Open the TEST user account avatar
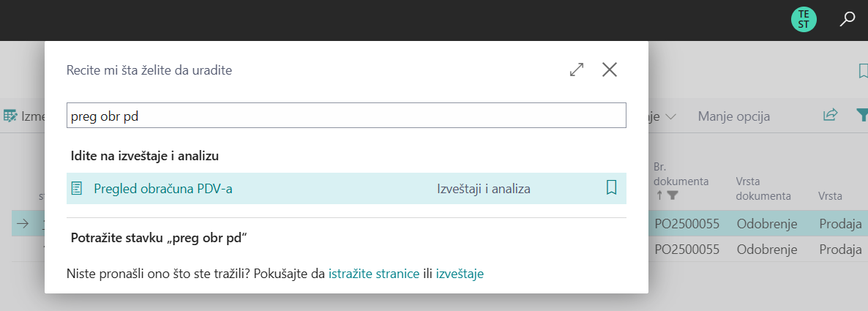Screen dimensions: 868x311 click(804, 20)
